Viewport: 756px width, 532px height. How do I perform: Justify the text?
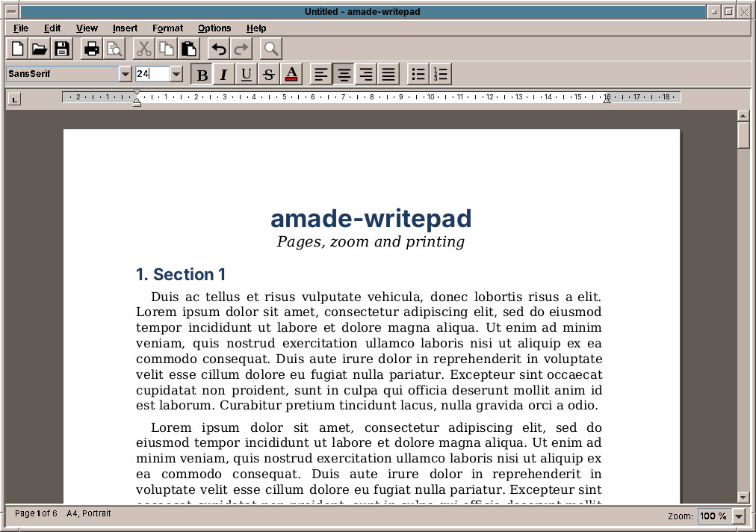pos(388,74)
